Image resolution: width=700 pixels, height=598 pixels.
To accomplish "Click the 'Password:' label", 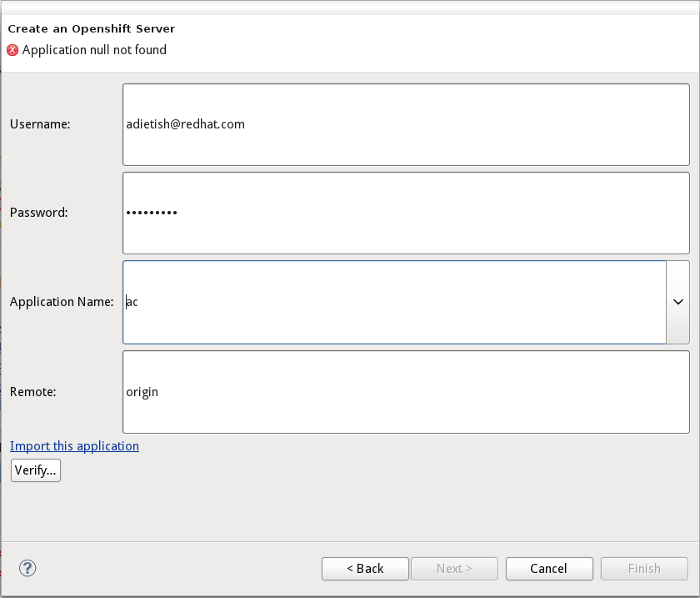I will pos(39,213).
